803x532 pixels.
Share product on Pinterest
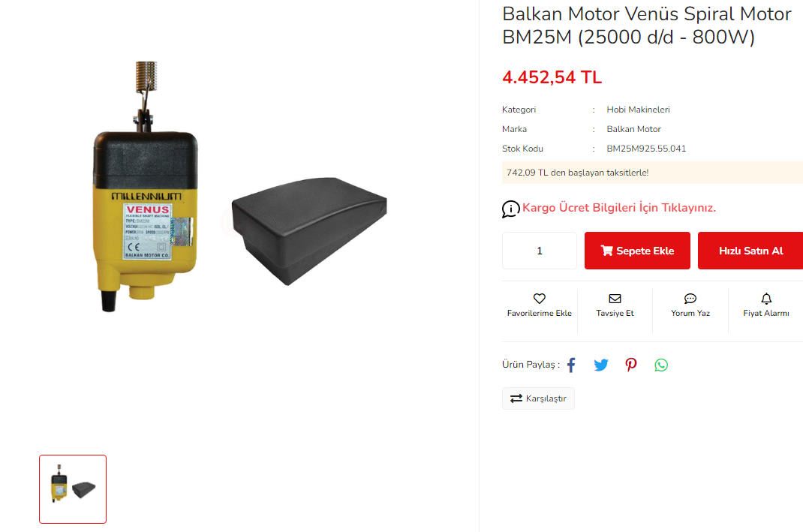[631, 365]
